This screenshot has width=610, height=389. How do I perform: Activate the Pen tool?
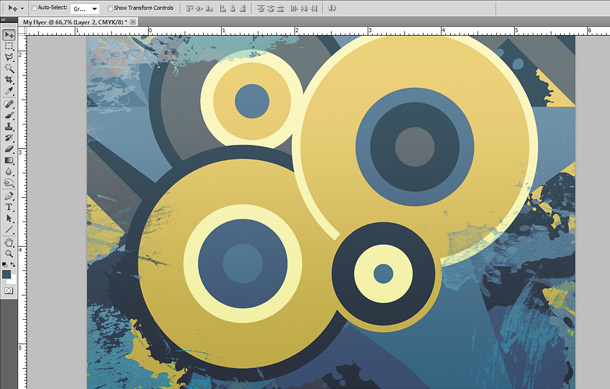click(9, 196)
